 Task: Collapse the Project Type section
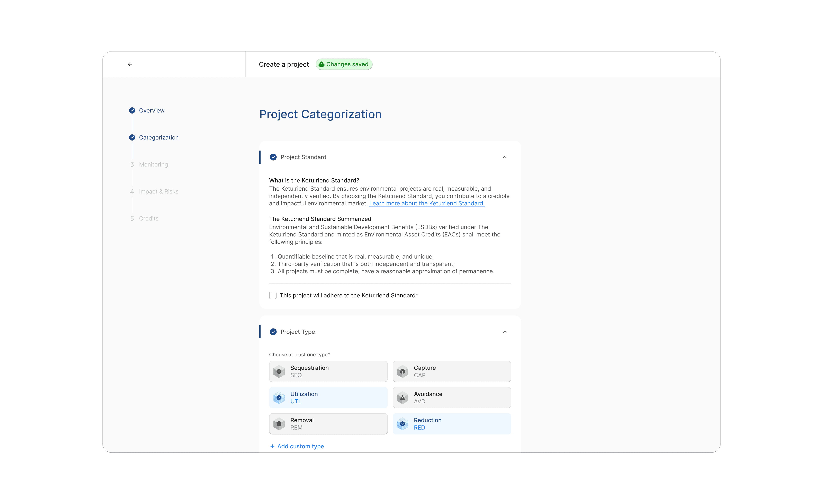pyautogui.click(x=504, y=332)
